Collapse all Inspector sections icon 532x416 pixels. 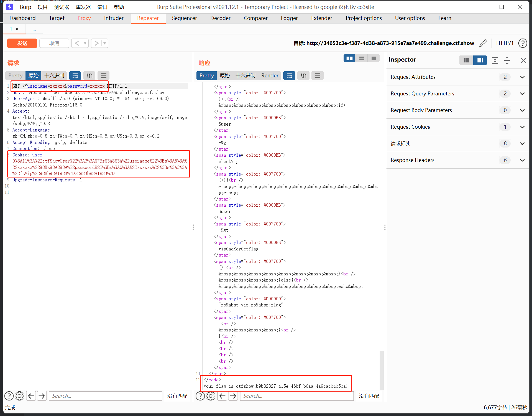coord(507,60)
